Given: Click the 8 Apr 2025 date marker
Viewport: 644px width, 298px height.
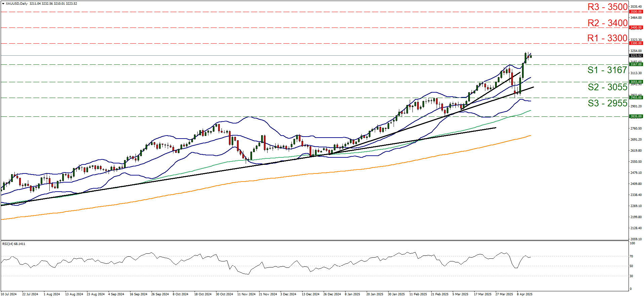Looking at the screenshot, I should (x=525, y=294).
